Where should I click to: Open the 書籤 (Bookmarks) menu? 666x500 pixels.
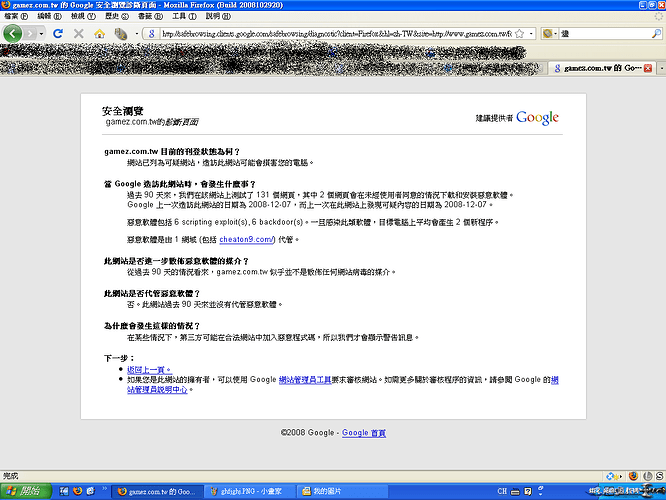click(x=150, y=16)
